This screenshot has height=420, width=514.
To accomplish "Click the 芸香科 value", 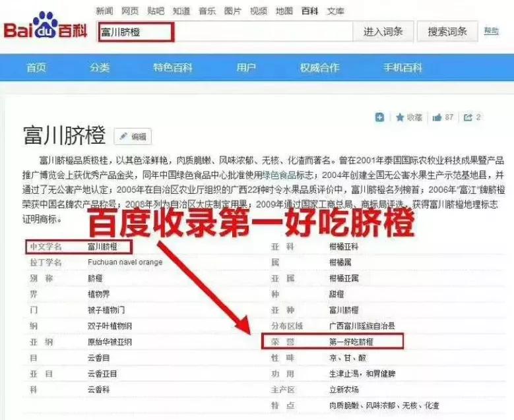I will pos(99,390).
